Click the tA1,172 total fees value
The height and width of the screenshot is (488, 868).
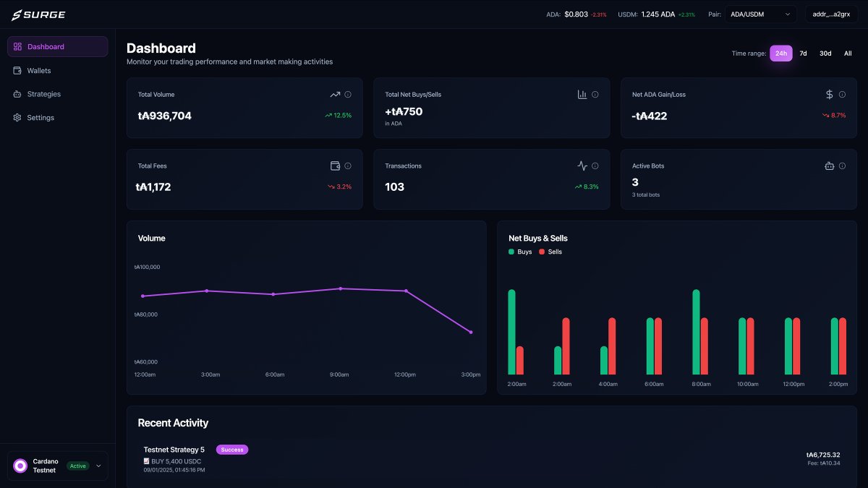(x=153, y=187)
